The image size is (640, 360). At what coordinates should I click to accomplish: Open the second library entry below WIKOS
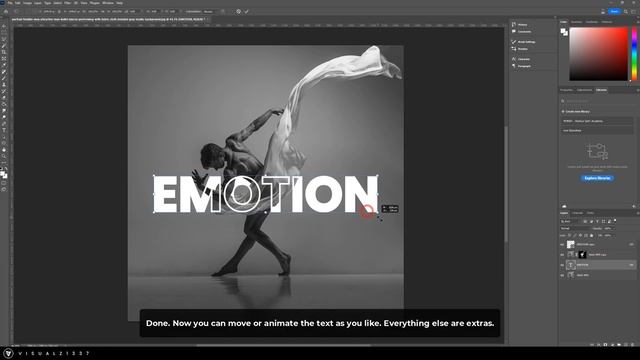(597, 131)
